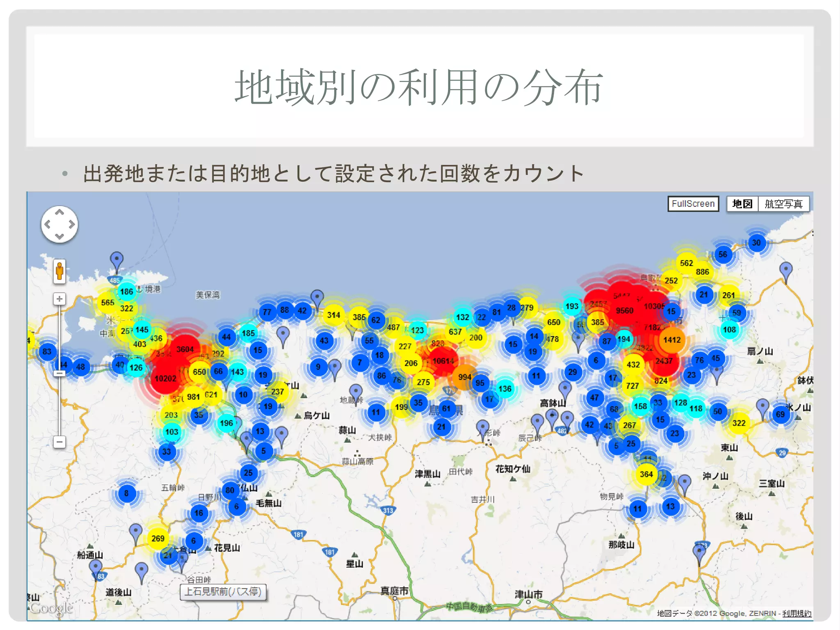
Task: Click the 上石見駅前(バス停) tooltip label
Action: [x=223, y=591]
